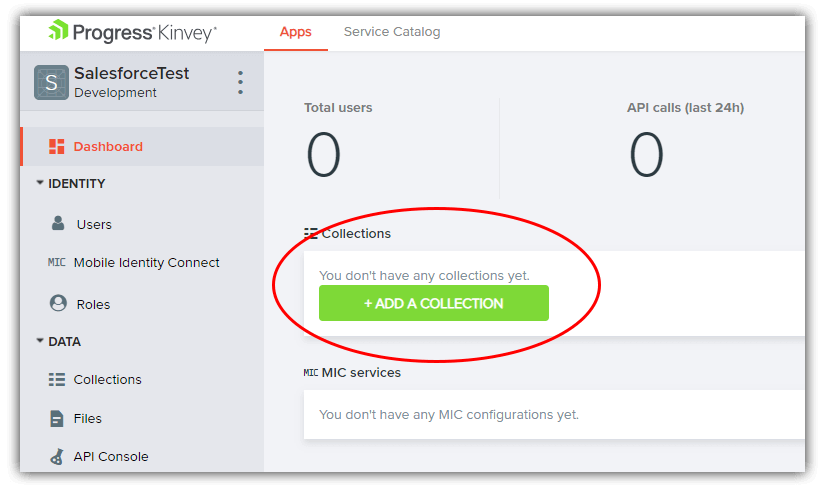The height and width of the screenshot is (492, 827).
Task: Collapse the DATA section arrow
Action: (x=40, y=342)
